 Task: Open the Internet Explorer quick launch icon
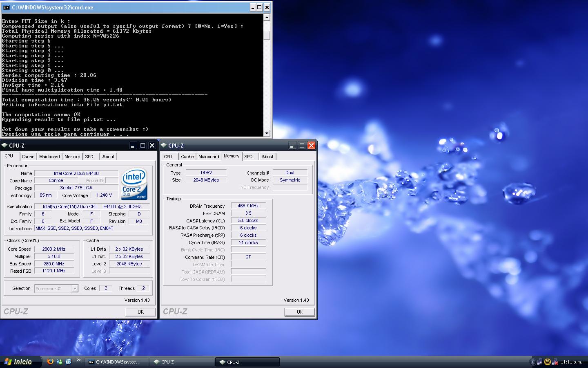[69, 361]
